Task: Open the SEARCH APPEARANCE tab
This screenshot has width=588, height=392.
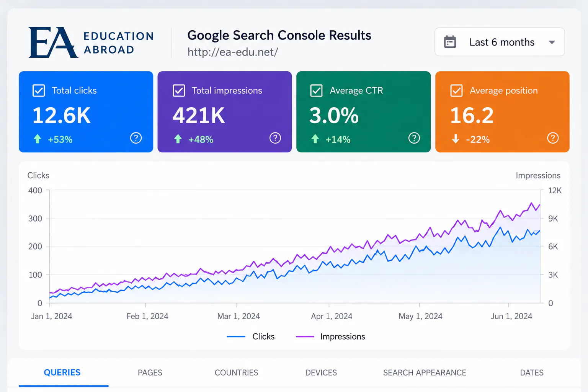Action: pos(425,372)
